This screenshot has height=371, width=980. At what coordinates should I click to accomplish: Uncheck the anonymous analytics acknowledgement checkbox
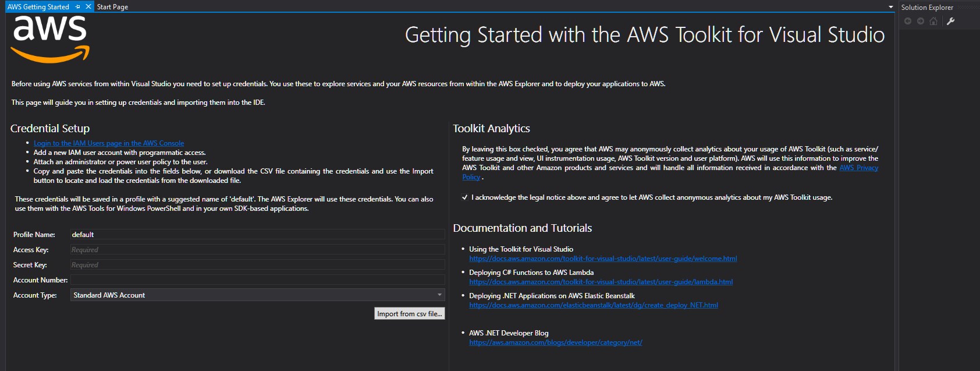pos(465,197)
